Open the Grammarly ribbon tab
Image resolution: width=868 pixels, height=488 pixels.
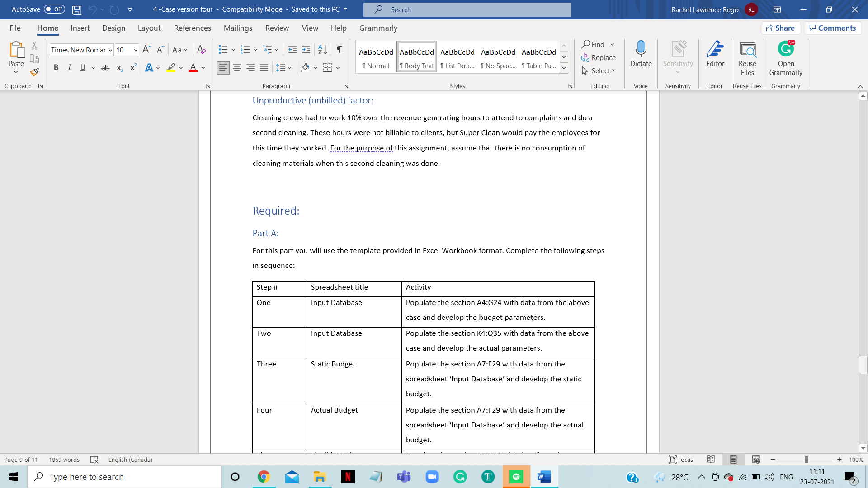[x=378, y=28]
